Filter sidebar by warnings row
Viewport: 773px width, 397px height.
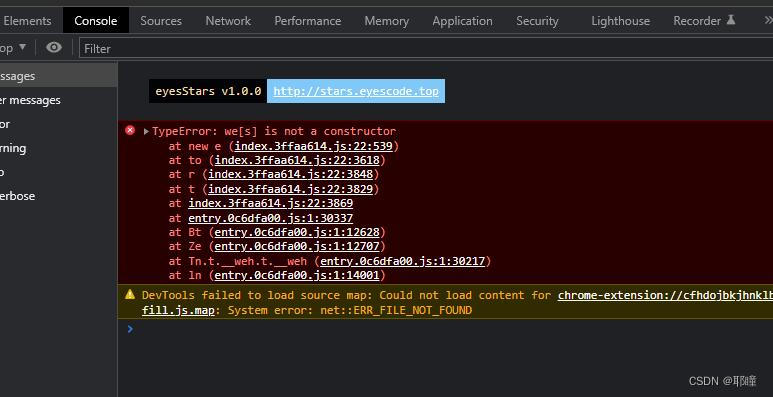tap(58, 148)
